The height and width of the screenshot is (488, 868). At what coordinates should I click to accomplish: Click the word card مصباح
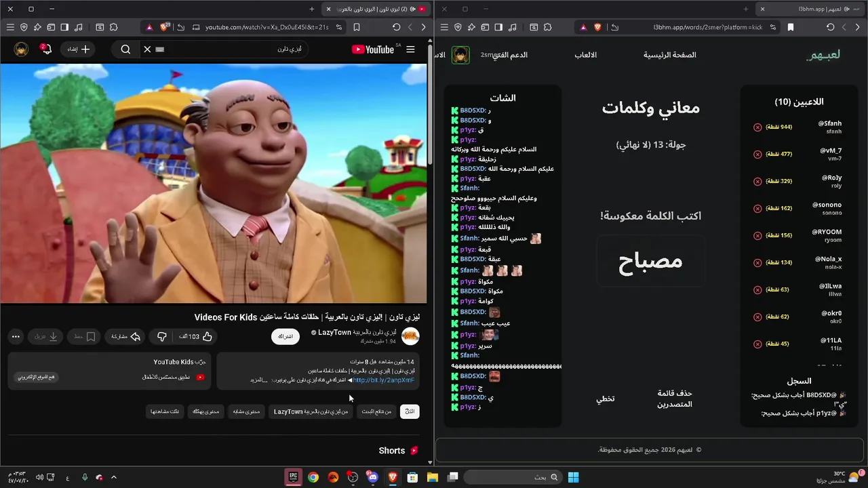click(x=650, y=261)
